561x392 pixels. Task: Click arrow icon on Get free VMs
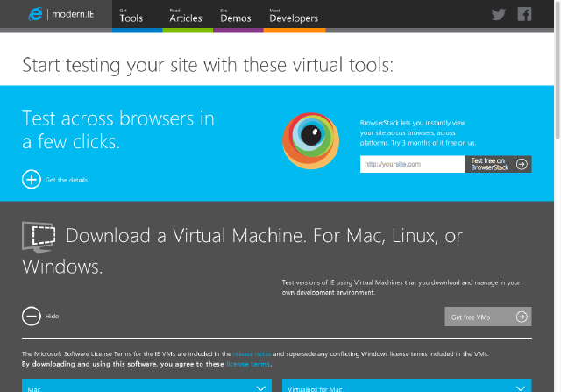[x=522, y=317]
